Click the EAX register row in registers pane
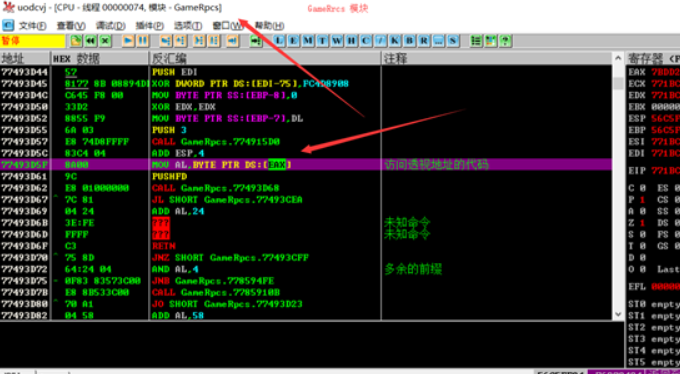This screenshot has width=680, height=374. point(654,72)
